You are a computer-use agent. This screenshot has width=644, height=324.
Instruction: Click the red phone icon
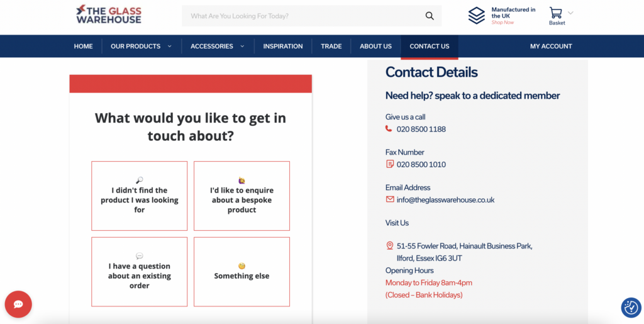point(389,129)
